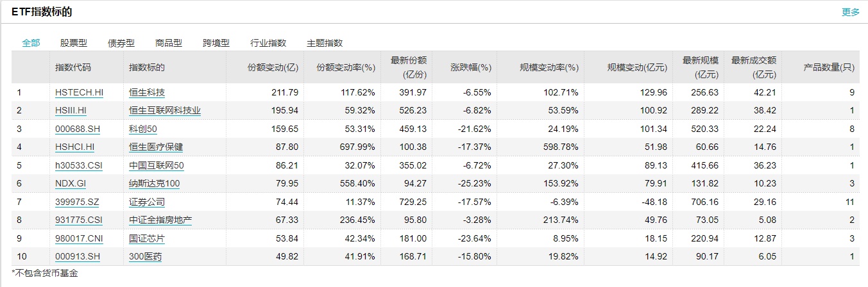This screenshot has width=868, height=287.
Task: Click the 恒生科技 index link
Action: pyautogui.click(x=147, y=92)
